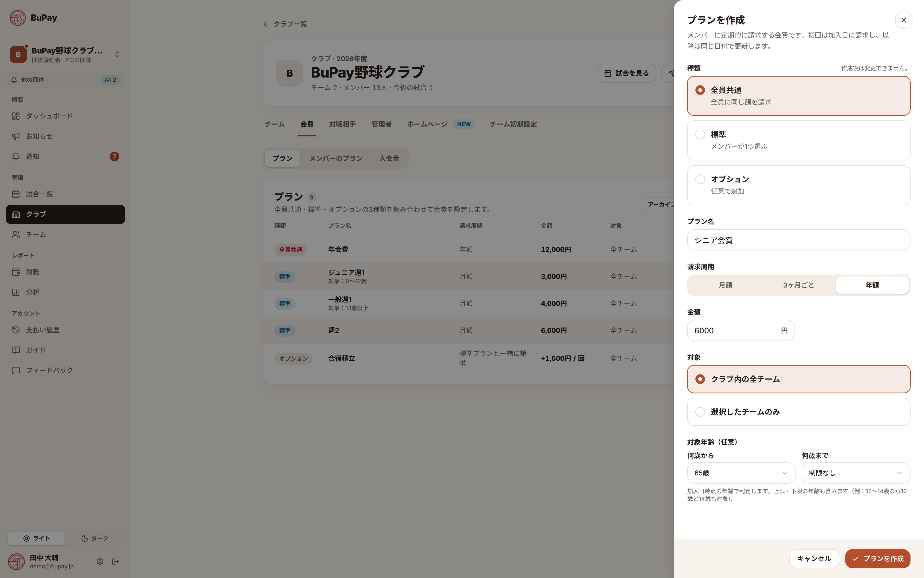
Task: Expand the BuPay野球クラブ organization switcher
Action: pyautogui.click(x=65, y=55)
